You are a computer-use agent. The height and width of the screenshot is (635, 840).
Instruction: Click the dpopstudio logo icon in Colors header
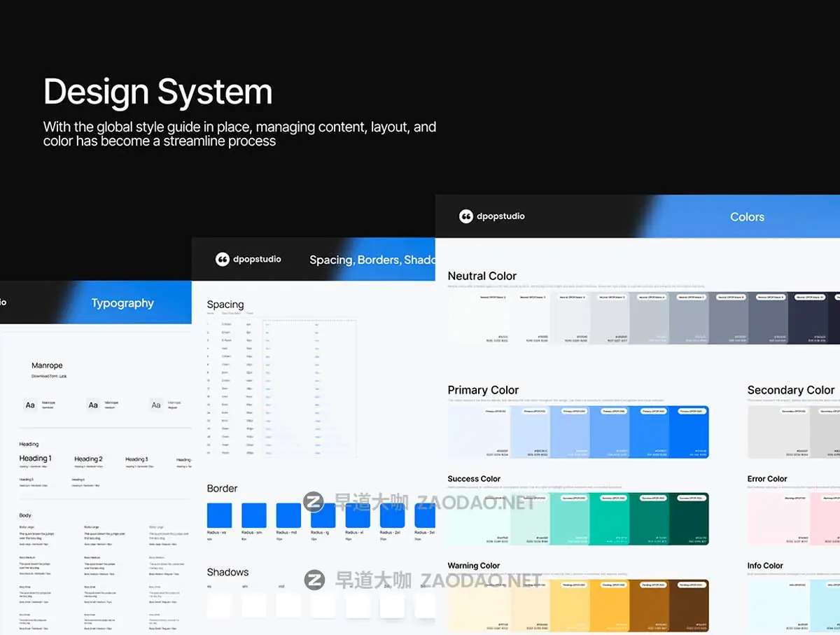[x=466, y=216]
